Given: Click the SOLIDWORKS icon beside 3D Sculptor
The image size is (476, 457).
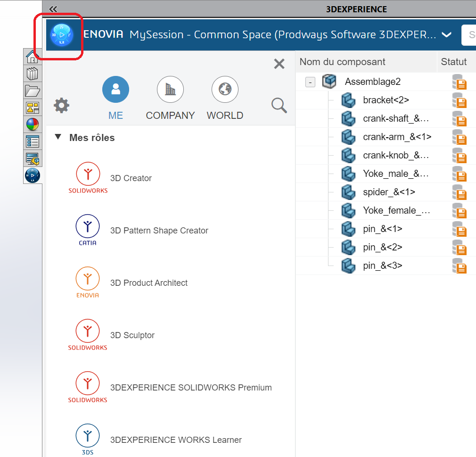Looking at the screenshot, I should [88, 334].
